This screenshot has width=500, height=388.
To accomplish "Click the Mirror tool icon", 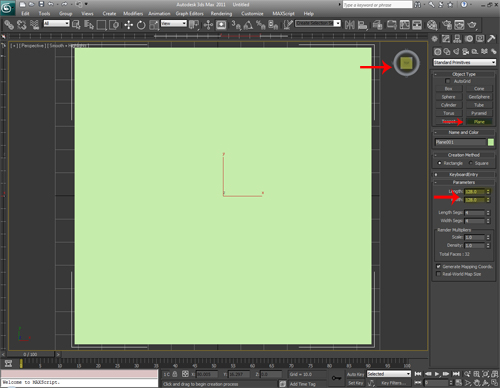I will point(350,25).
